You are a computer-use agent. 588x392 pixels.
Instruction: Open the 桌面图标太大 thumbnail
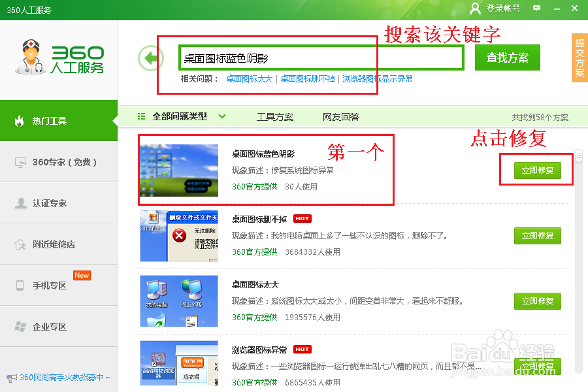179,301
